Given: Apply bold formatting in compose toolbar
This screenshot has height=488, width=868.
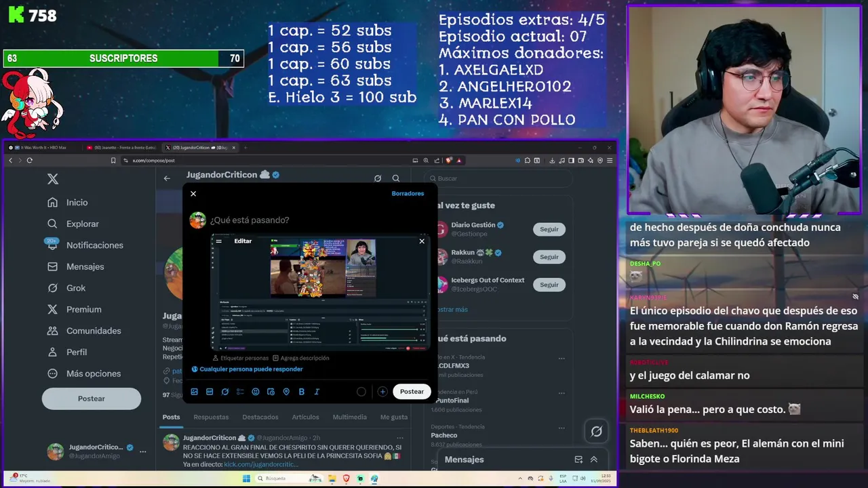Looking at the screenshot, I should (x=301, y=392).
